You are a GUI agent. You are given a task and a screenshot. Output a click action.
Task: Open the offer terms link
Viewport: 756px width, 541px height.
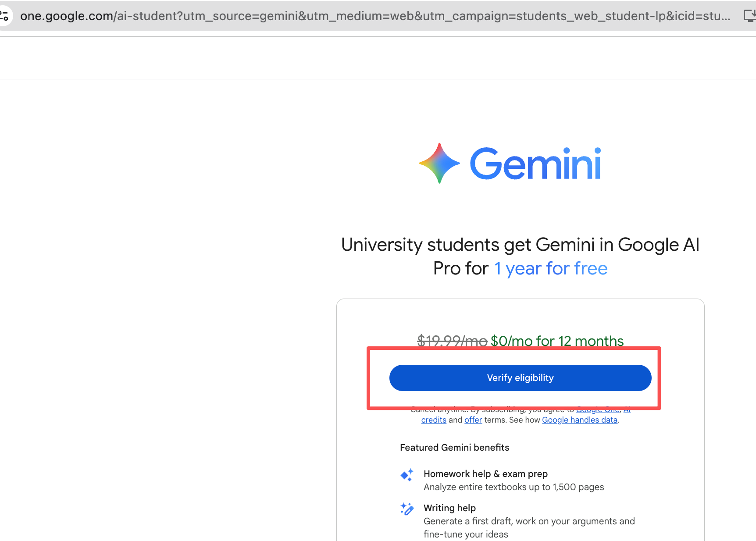pyautogui.click(x=473, y=420)
